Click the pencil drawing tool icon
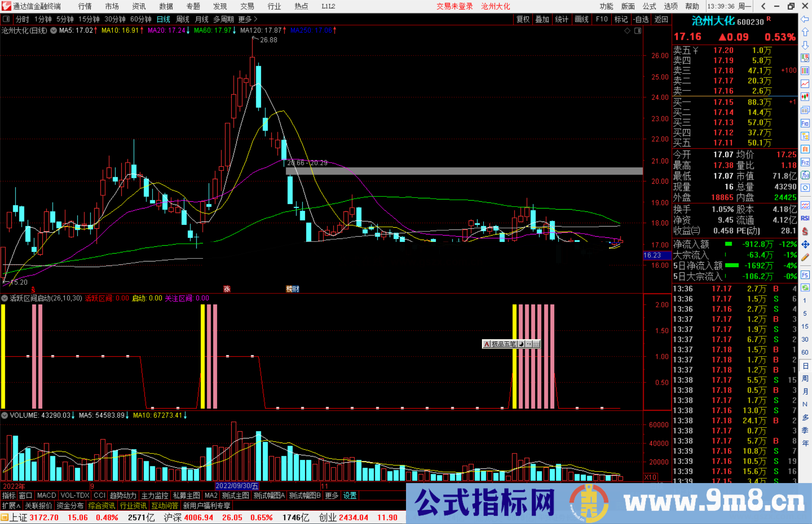 pyautogui.click(x=805, y=257)
